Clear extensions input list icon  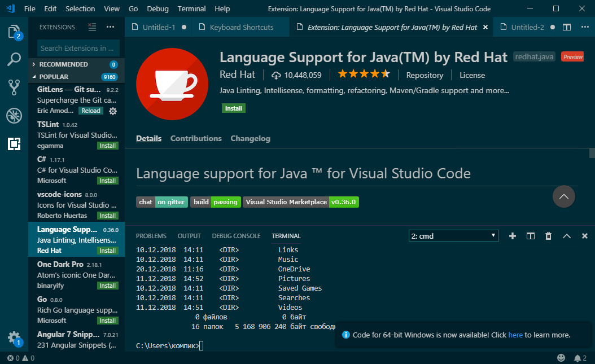pos(92,27)
